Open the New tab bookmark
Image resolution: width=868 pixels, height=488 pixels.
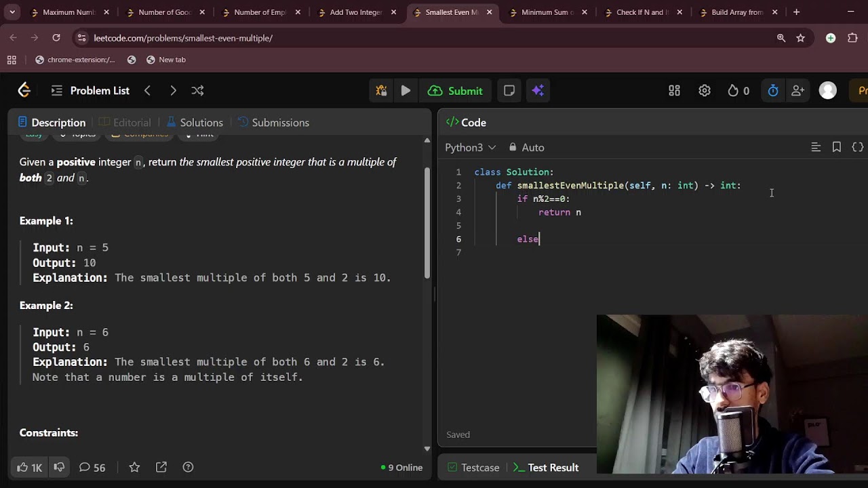coord(165,60)
